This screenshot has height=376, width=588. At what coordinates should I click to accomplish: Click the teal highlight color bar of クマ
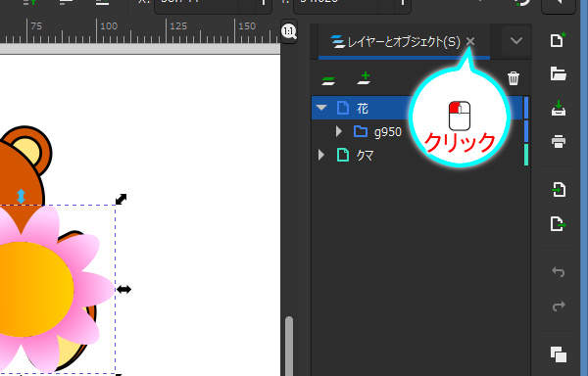coord(525,155)
